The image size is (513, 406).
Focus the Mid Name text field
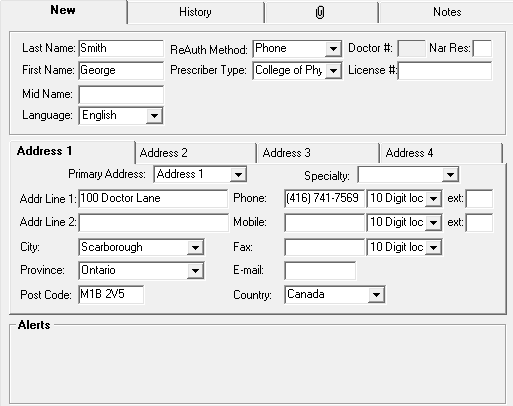121,95
